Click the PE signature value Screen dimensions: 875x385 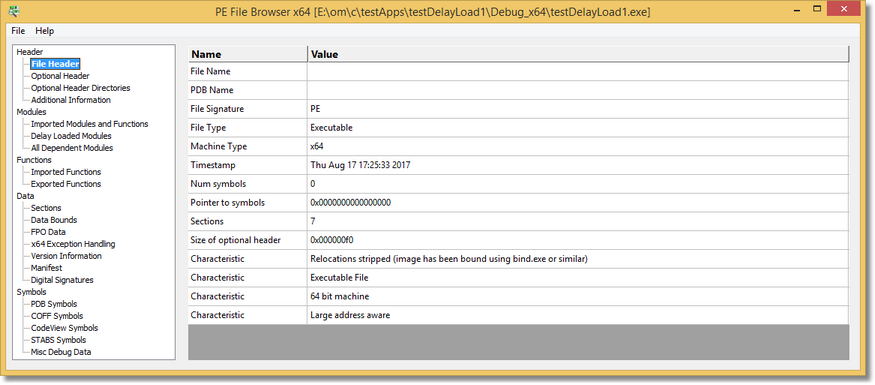[x=315, y=109]
